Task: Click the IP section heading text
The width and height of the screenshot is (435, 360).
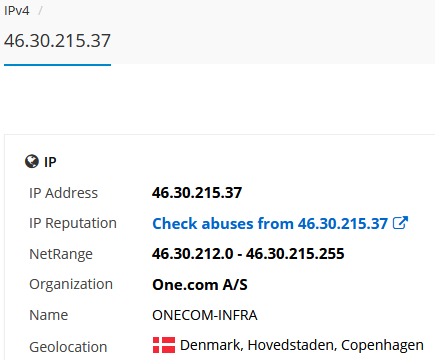Action: pos(50,162)
